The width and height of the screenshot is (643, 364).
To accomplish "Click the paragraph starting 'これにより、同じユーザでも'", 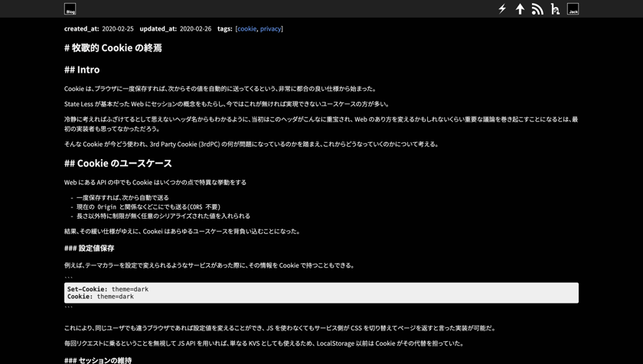I will [280, 328].
